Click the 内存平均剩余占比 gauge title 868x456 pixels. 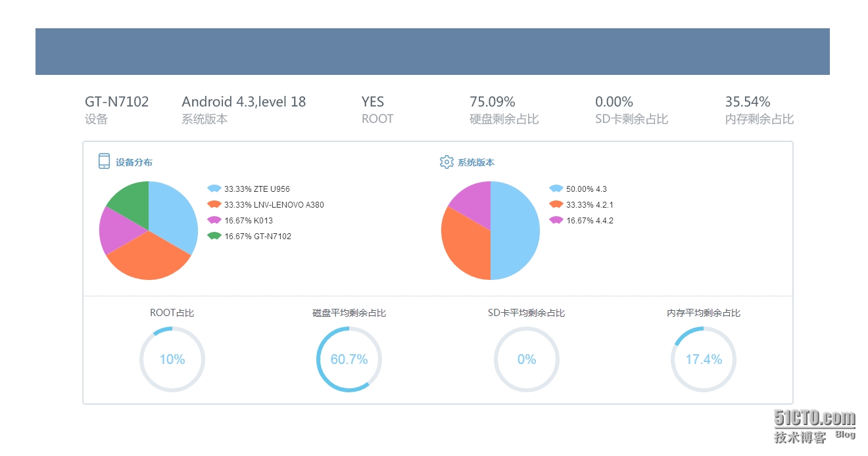(704, 313)
